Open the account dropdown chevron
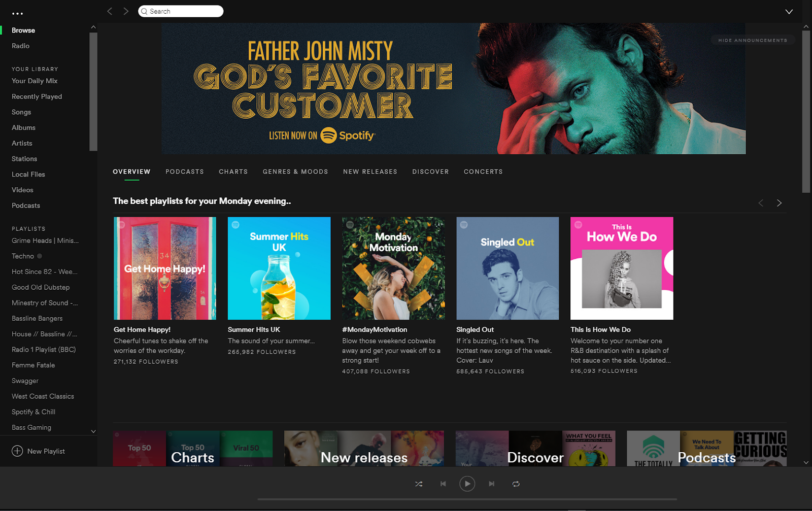Image resolution: width=812 pixels, height=511 pixels. click(x=789, y=12)
